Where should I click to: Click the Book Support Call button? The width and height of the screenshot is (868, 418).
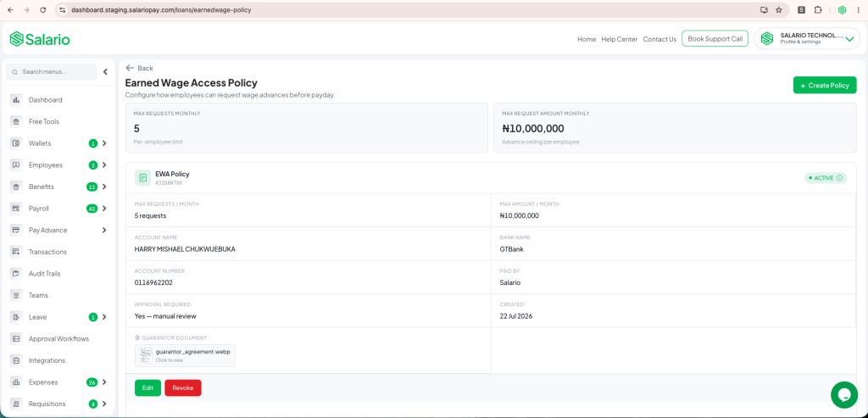pos(715,39)
